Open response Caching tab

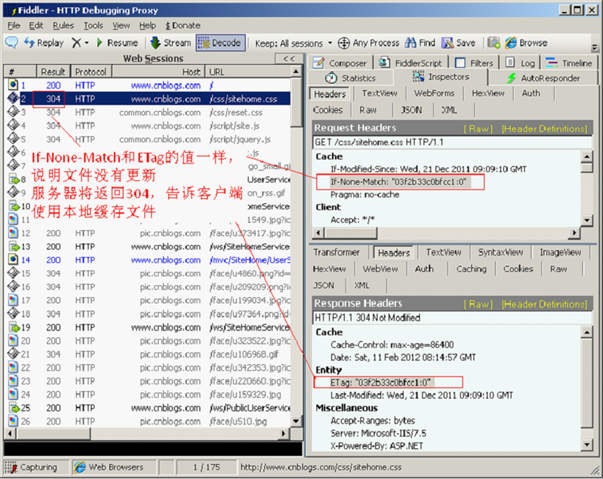471,269
